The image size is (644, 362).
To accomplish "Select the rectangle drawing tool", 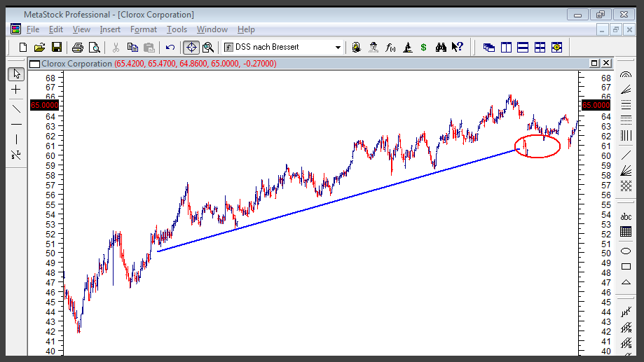I will click(x=626, y=267).
